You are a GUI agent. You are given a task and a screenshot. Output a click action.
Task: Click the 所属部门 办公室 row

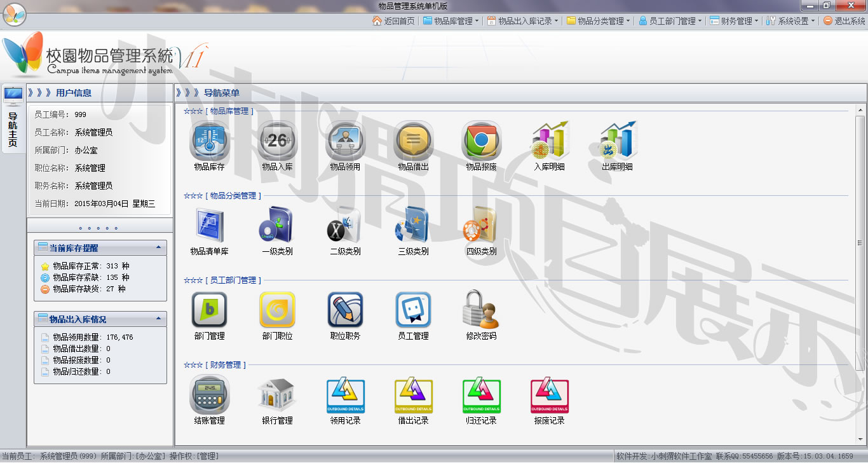pos(66,150)
